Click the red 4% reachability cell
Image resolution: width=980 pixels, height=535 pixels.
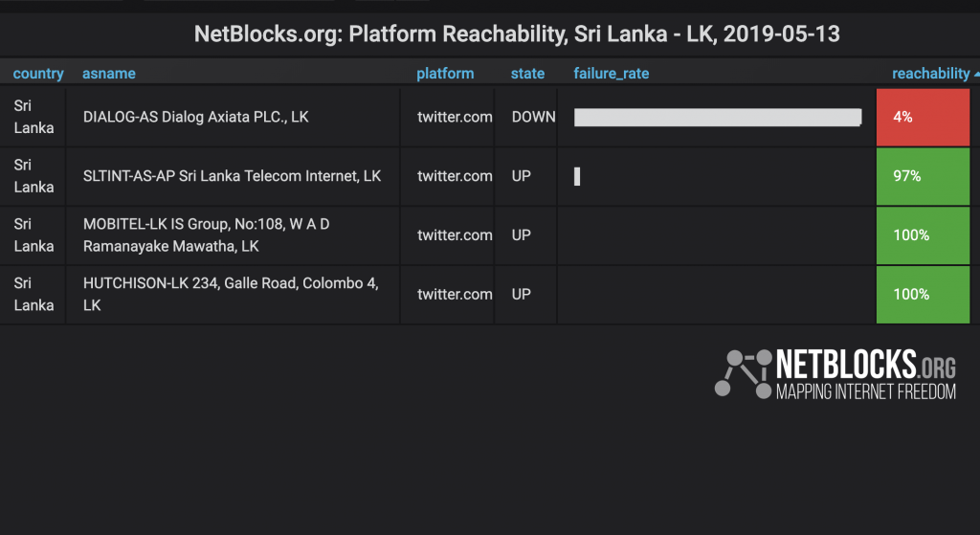(924, 117)
